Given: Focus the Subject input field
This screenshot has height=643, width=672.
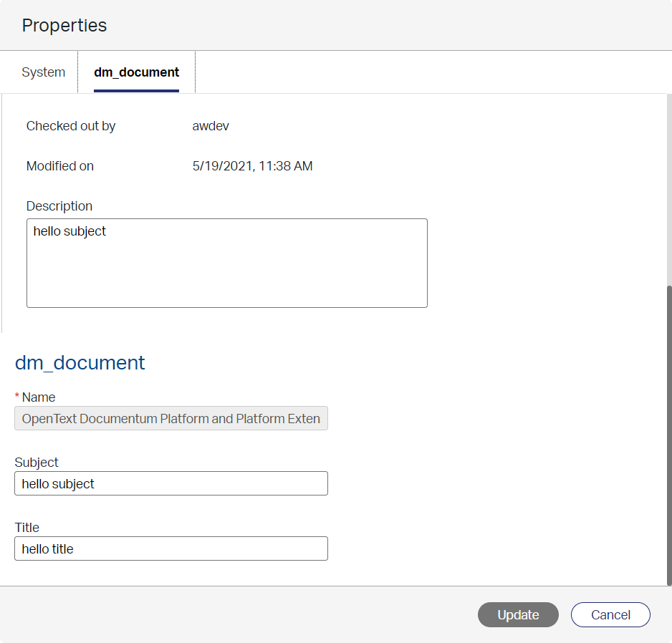Looking at the screenshot, I should click(171, 484).
